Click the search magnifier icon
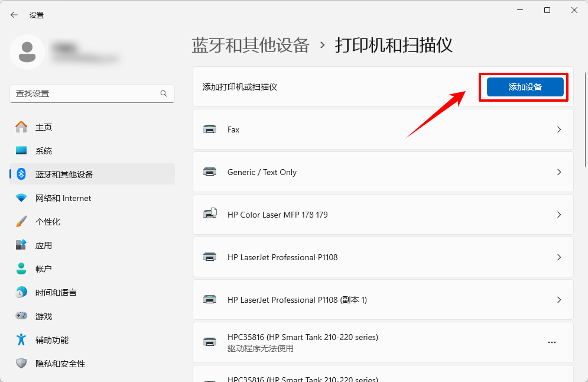 [164, 93]
